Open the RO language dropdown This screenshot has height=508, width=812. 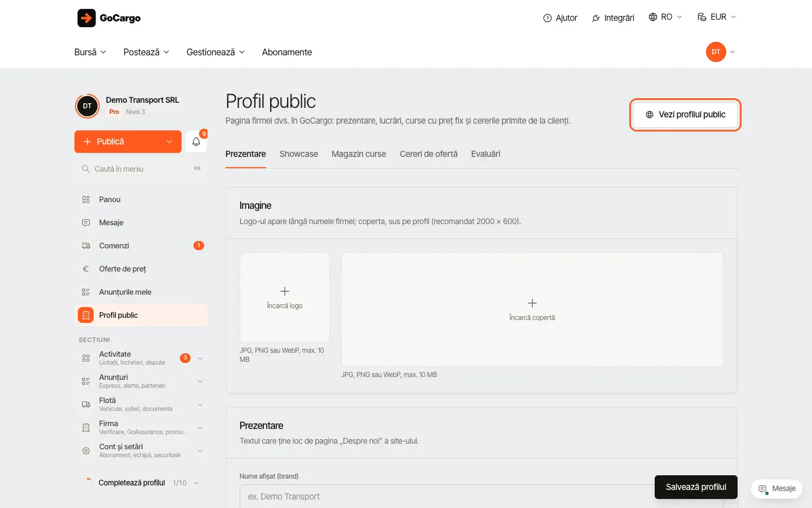pyautogui.click(x=665, y=17)
